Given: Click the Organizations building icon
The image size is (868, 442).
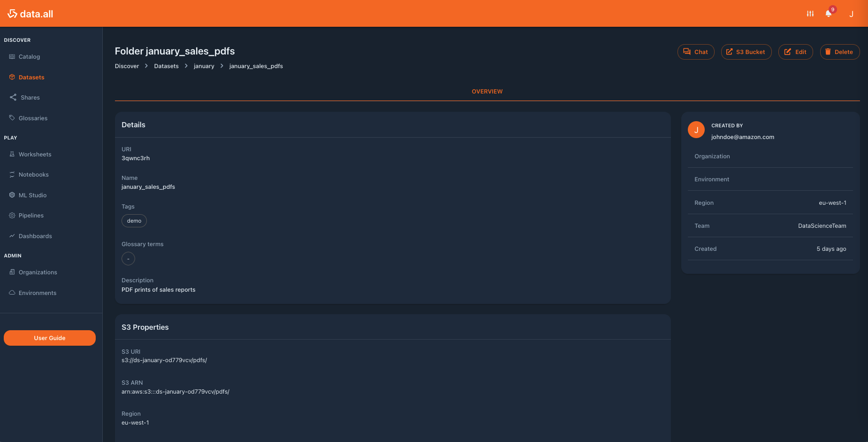Looking at the screenshot, I should click(12, 272).
